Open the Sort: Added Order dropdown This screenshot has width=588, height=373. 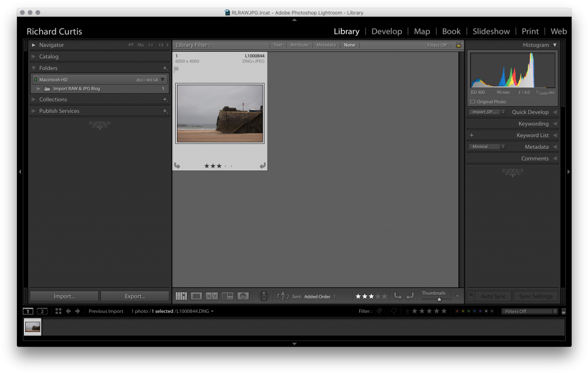[318, 296]
